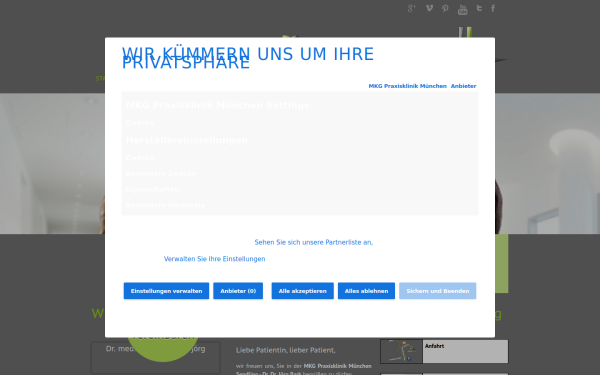The height and width of the screenshot is (375, 600).
Task: Click the 'Anfahrt' label text
Action: pos(434,346)
